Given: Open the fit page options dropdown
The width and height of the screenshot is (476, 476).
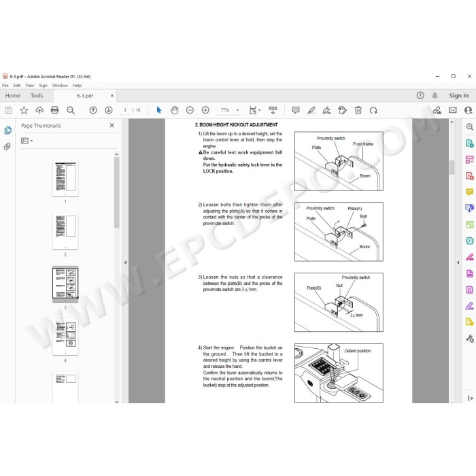Looking at the screenshot, I should coord(255,110).
